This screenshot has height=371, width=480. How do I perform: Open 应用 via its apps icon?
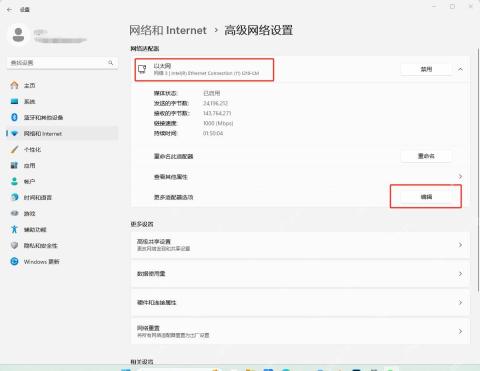[14, 165]
